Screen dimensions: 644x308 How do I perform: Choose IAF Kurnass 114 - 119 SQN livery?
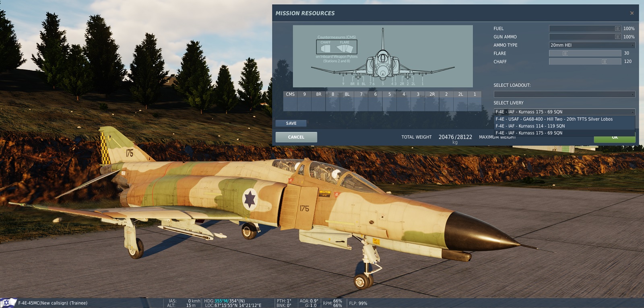530,126
